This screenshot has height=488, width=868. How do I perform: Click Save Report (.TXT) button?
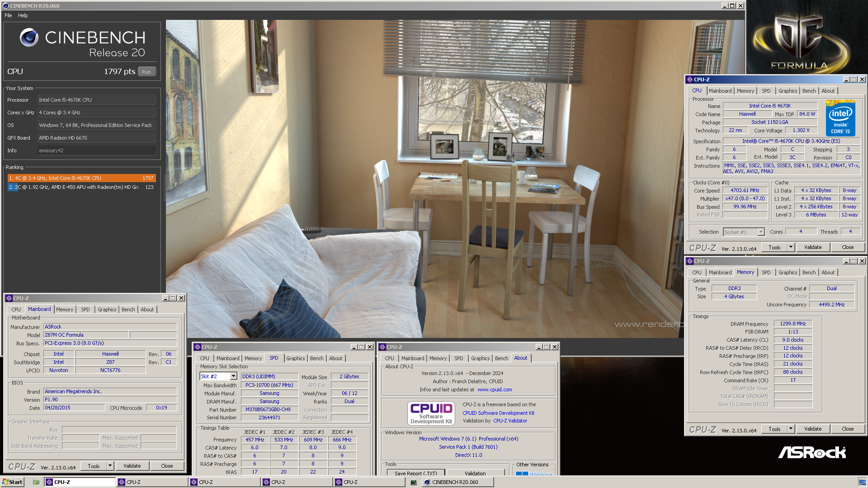click(x=416, y=473)
